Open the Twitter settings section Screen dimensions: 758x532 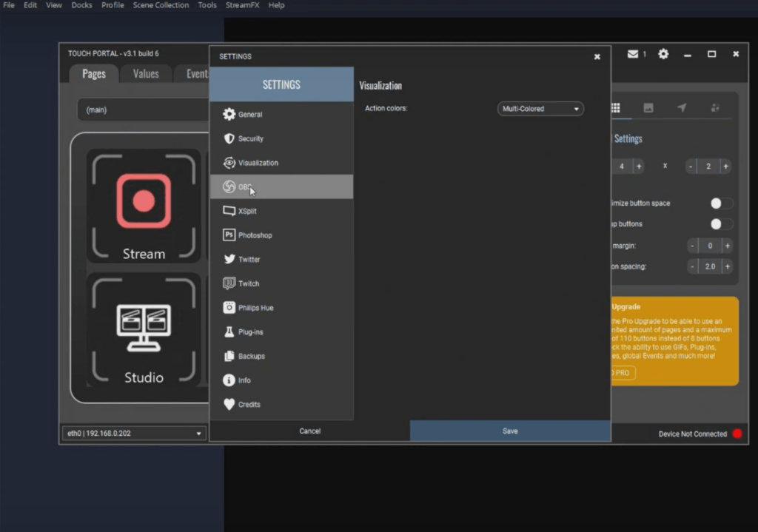click(x=281, y=260)
